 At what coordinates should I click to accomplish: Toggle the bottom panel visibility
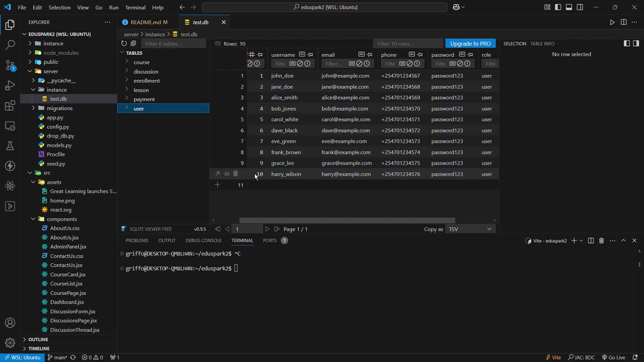pos(569,7)
